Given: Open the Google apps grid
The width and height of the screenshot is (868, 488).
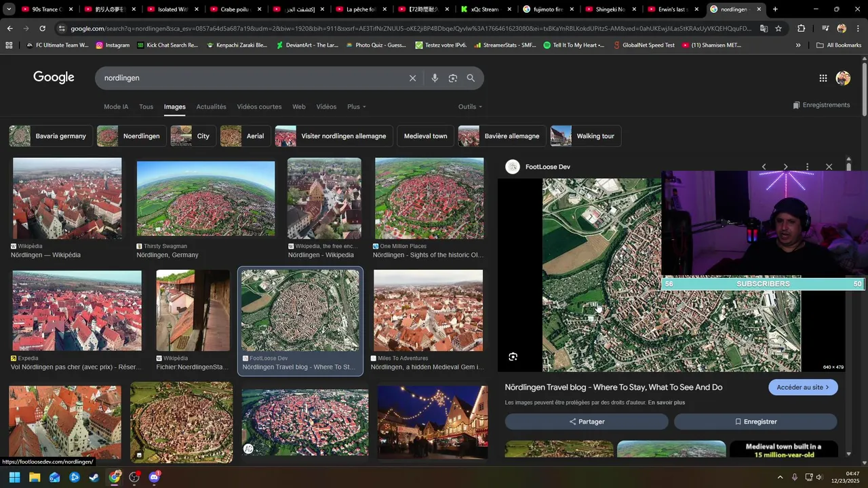Looking at the screenshot, I should click(x=823, y=78).
